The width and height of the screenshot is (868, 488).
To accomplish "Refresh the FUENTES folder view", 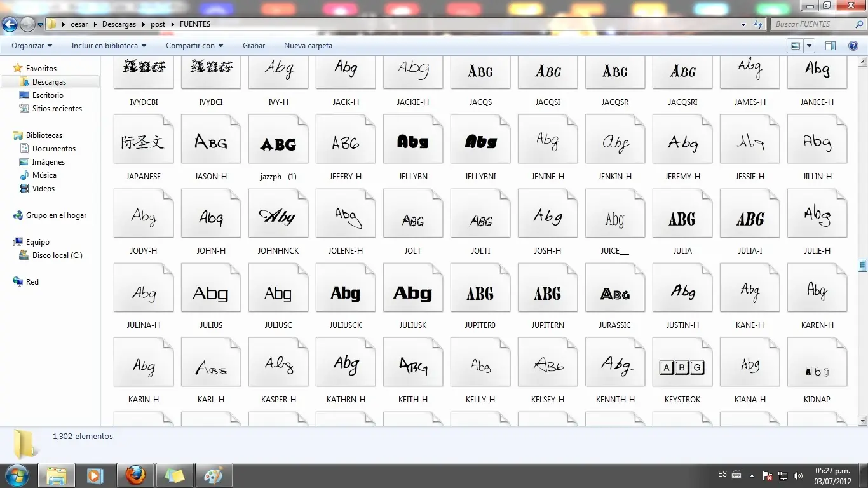I will [x=758, y=24].
